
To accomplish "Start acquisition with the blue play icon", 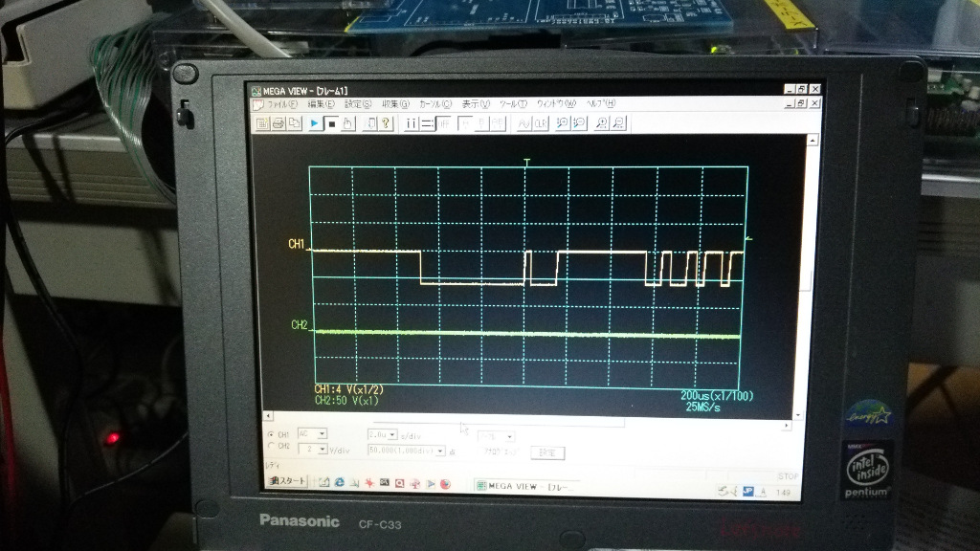I will [314, 123].
